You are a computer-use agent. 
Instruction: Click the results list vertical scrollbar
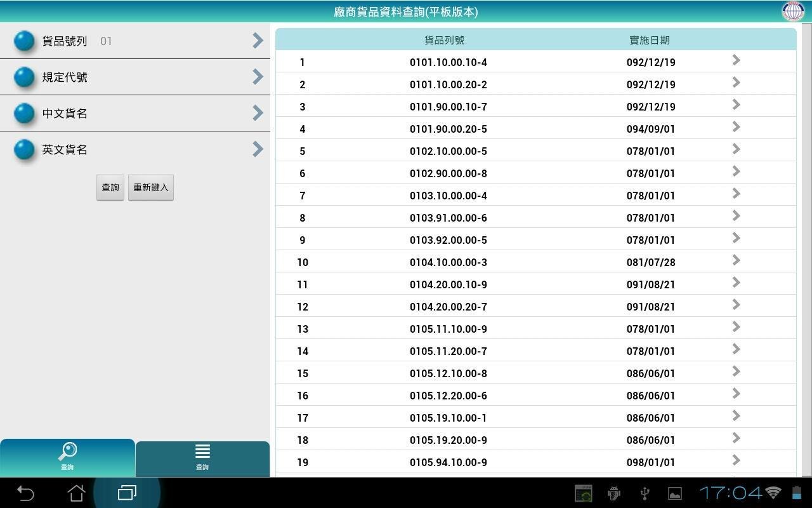pyautogui.click(x=807, y=249)
